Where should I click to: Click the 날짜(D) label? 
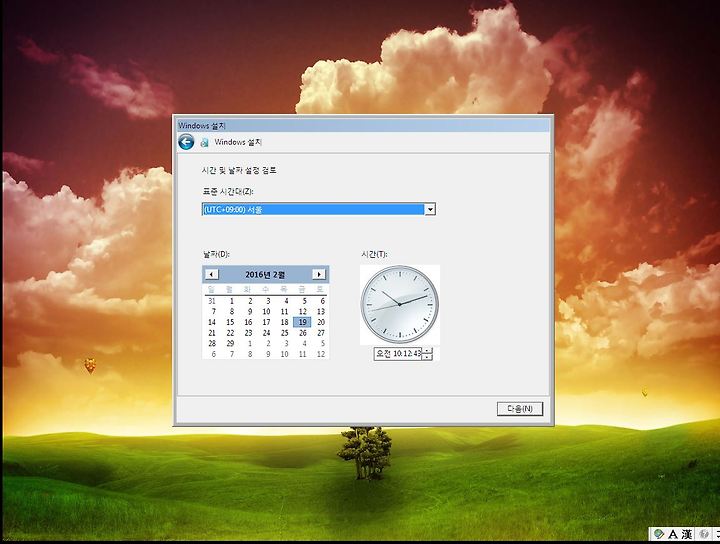click(x=216, y=254)
